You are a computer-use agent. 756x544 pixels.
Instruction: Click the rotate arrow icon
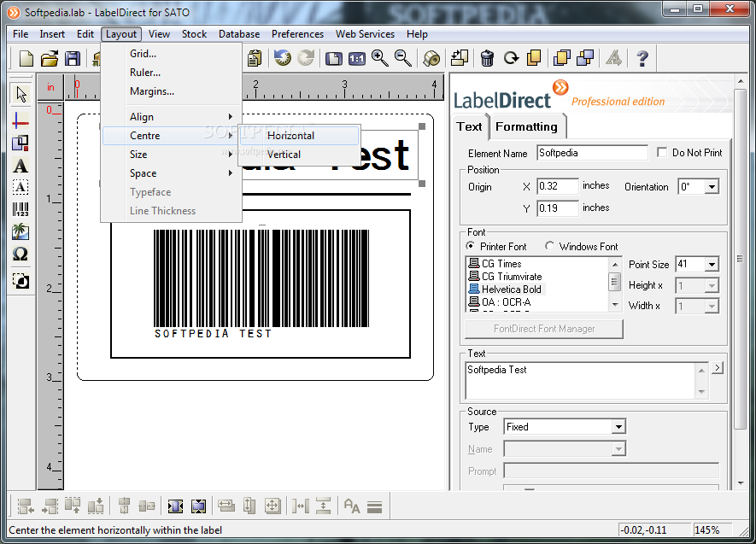511,58
